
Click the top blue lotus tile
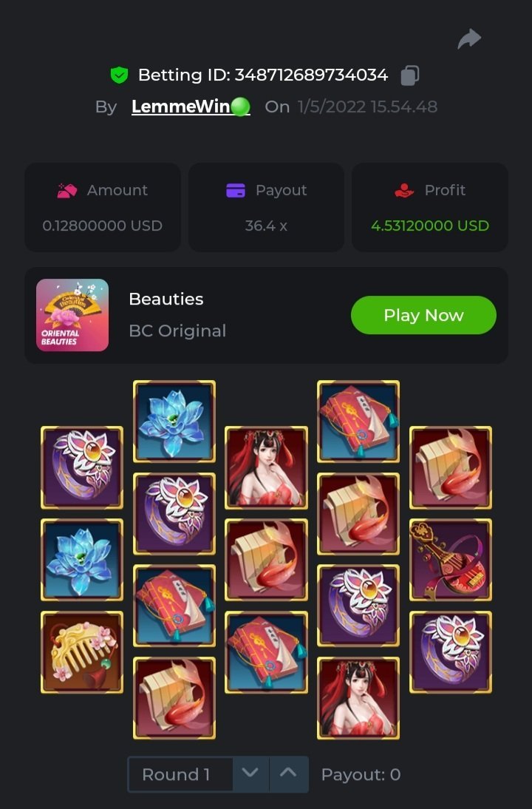[x=174, y=421]
